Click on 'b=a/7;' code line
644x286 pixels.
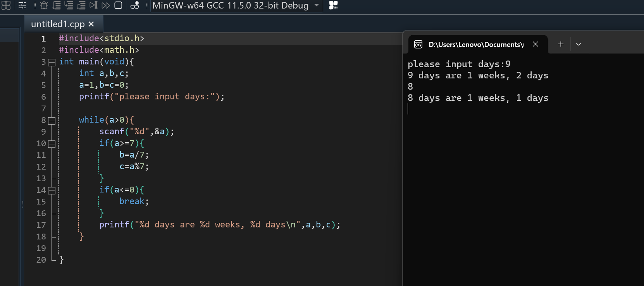(134, 155)
